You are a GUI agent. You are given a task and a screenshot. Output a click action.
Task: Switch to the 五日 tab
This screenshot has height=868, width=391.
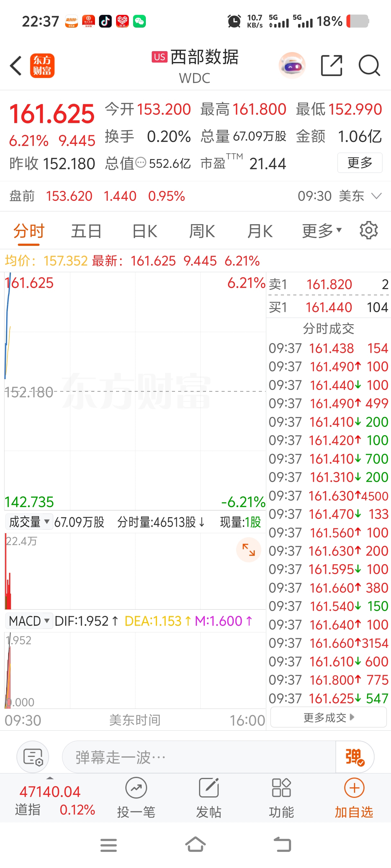click(x=86, y=231)
